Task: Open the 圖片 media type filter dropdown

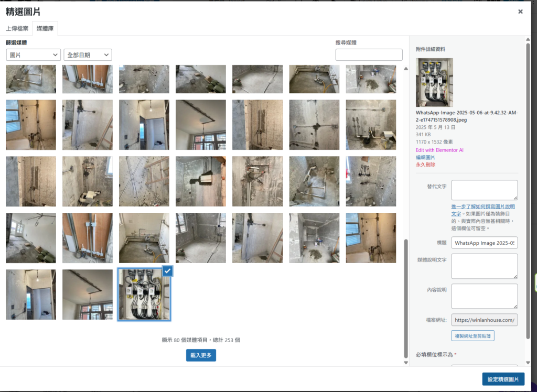Action: [x=34, y=55]
